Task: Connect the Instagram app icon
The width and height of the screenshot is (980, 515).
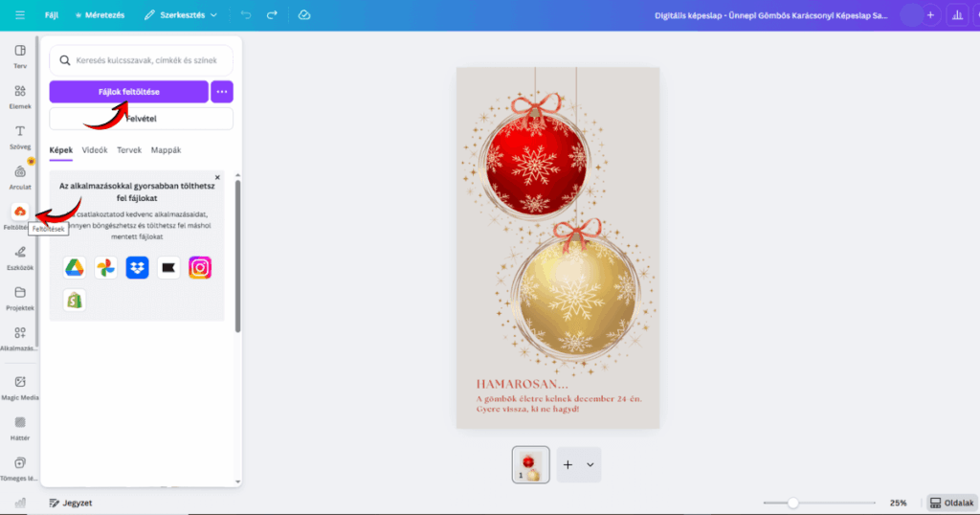Action: (200, 268)
